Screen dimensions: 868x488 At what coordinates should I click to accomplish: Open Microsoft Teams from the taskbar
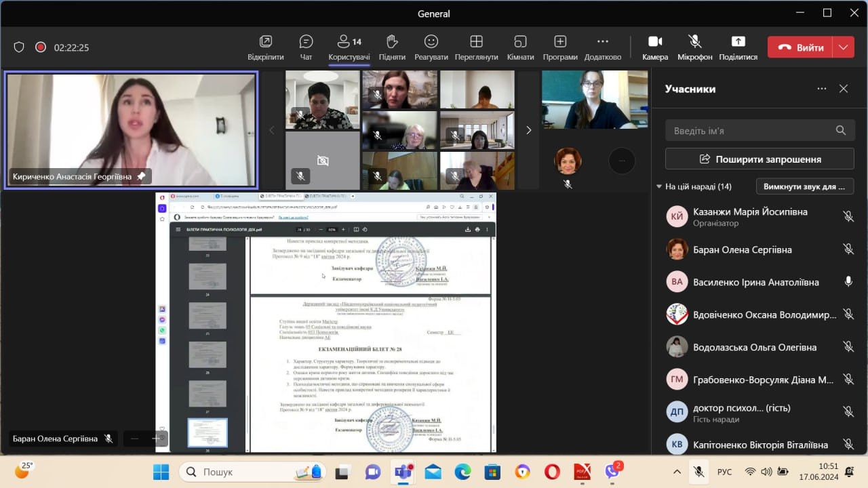pos(404,472)
